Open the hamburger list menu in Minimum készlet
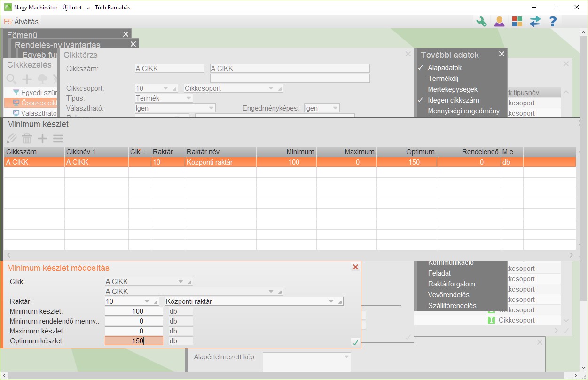This screenshot has height=380, width=588. point(58,138)
